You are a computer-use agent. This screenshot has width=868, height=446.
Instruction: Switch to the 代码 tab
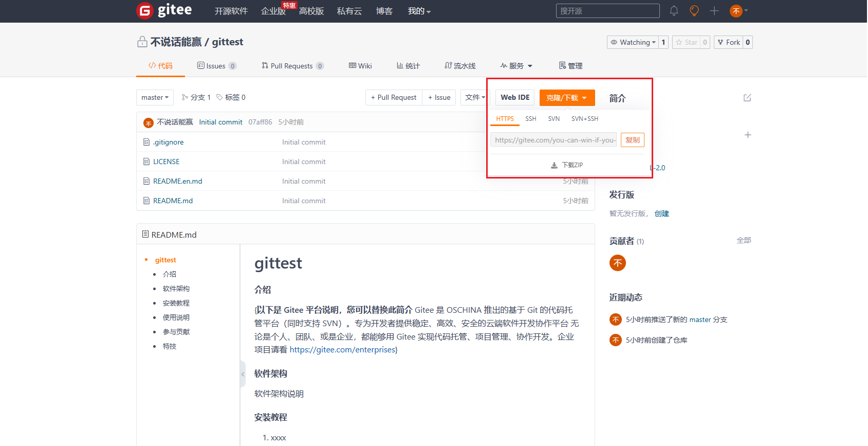(x=160, y=66)
